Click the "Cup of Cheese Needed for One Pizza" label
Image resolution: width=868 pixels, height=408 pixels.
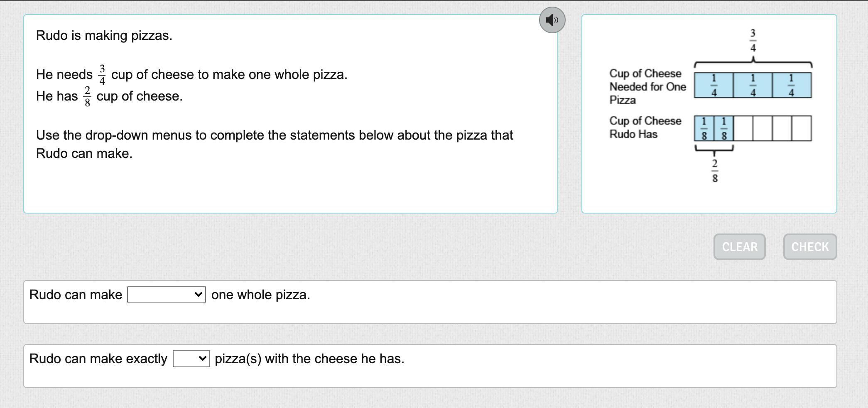click(x=647, y=86)
